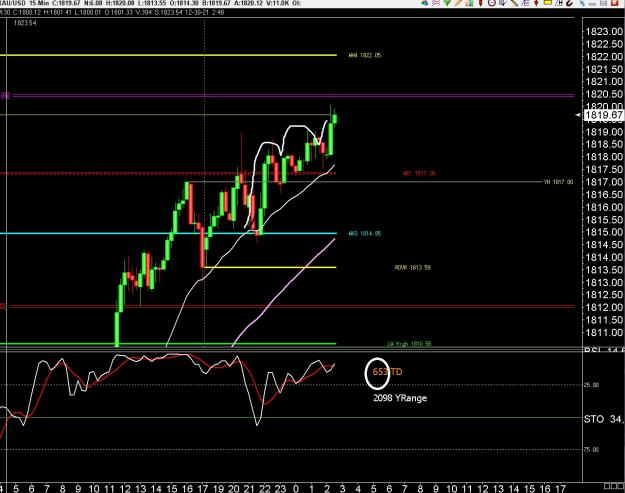Click 1812.00 on the price axis
This screenshot has width=625, height=493.
click(x=603, y=308)
